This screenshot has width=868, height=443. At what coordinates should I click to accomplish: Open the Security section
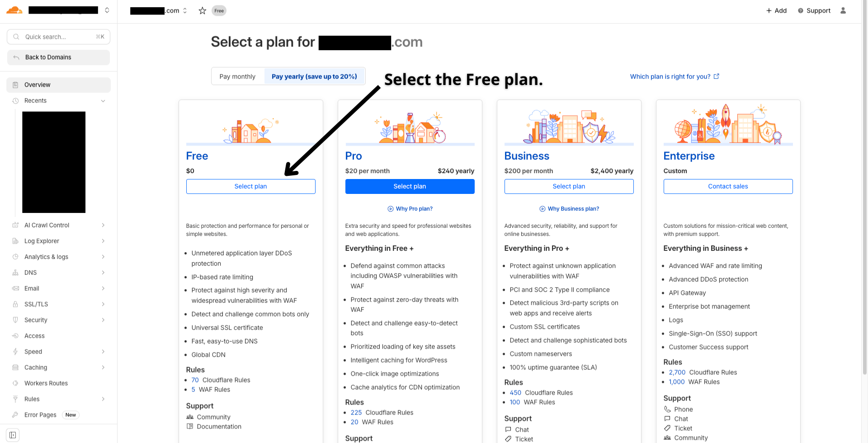[x=35, y=320]
